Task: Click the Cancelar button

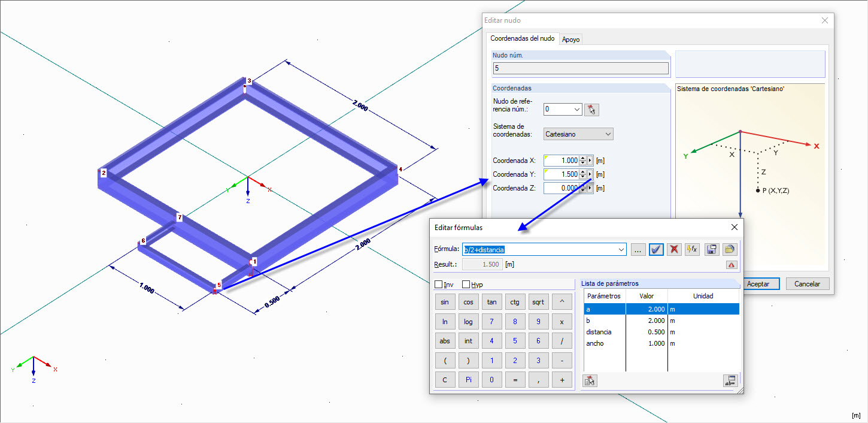Action: tap(808, 284)
